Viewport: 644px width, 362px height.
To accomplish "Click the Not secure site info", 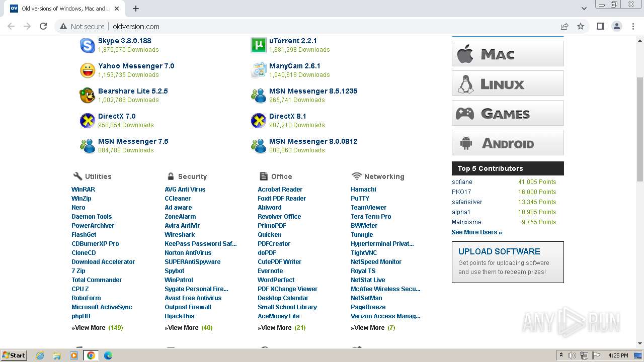I will coord(82,26).
